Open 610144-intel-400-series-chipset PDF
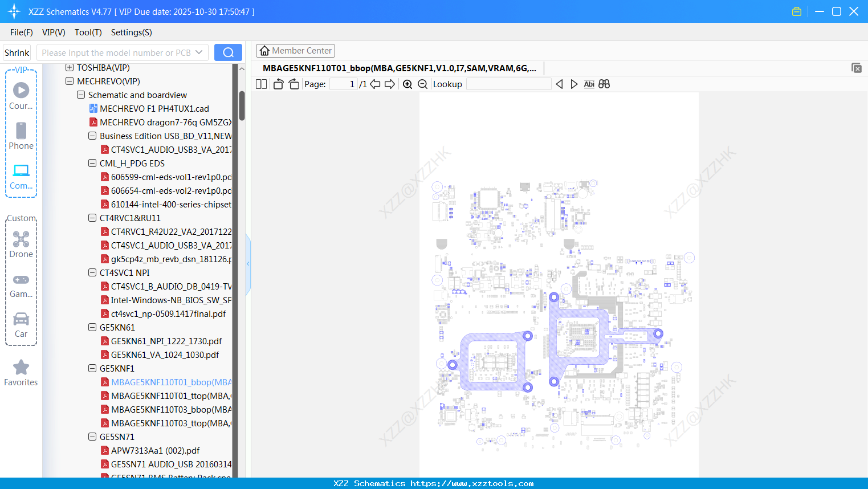This screenshot has height=489, width=868. [x=166, y=205]
